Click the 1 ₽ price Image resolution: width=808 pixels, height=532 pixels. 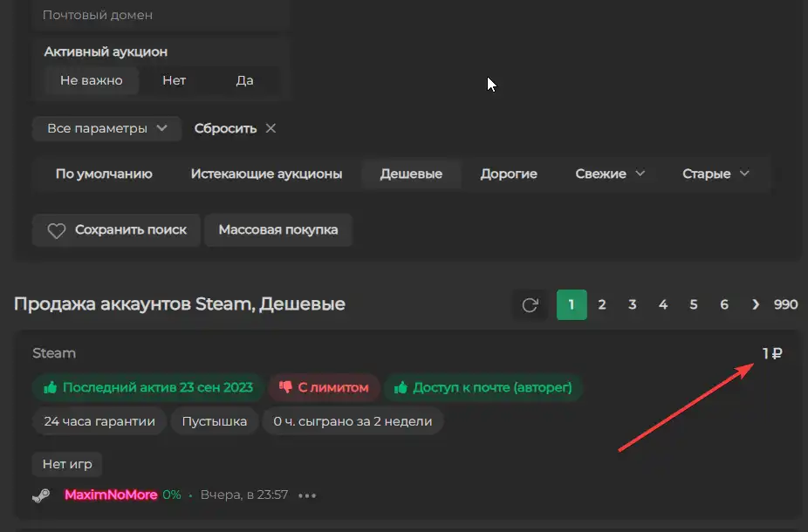(772, 353)
